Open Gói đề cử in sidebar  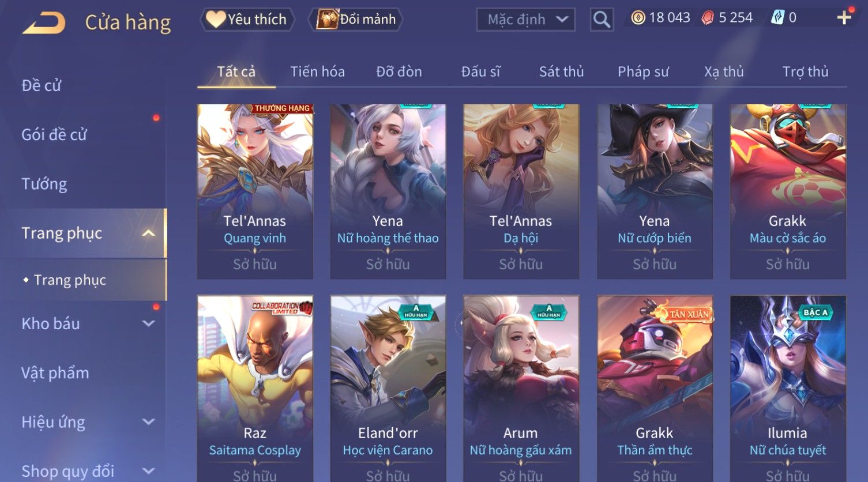tap(54, 135)
